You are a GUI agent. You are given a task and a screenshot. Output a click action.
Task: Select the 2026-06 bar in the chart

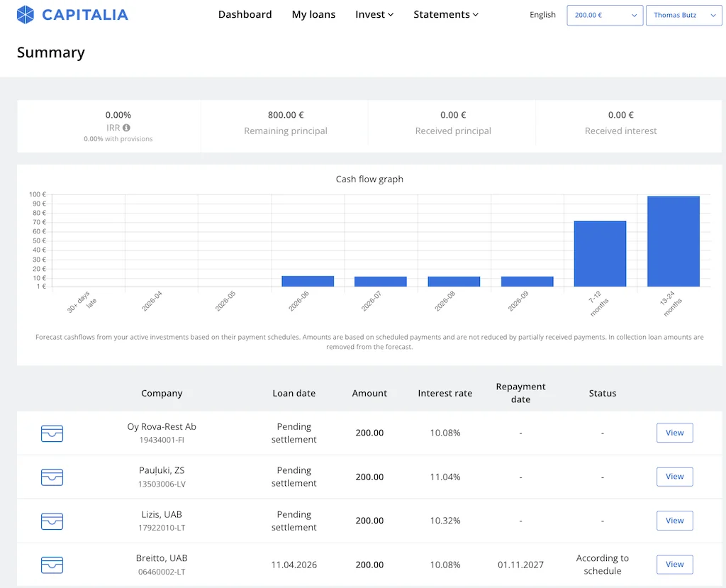pos(308,282)
